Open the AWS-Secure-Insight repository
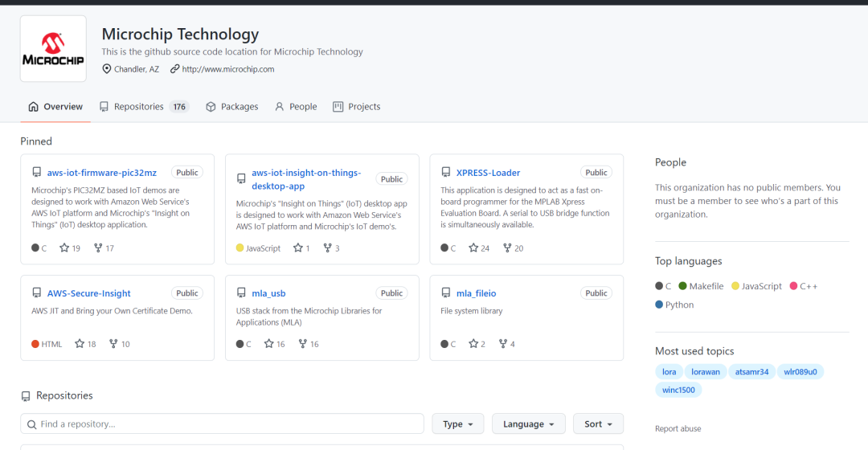 tap(88, 293)
